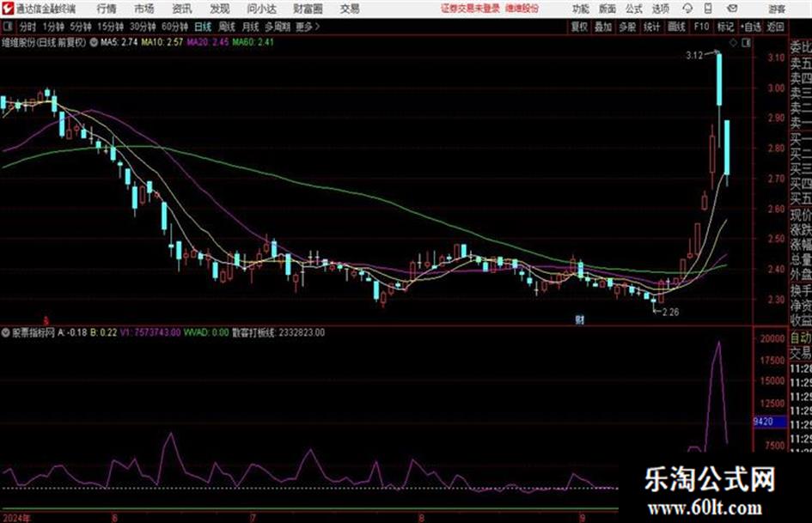The image size is (812, 523).
Task: Click the 20000 volume axis label
Action: tap(772, 338)
